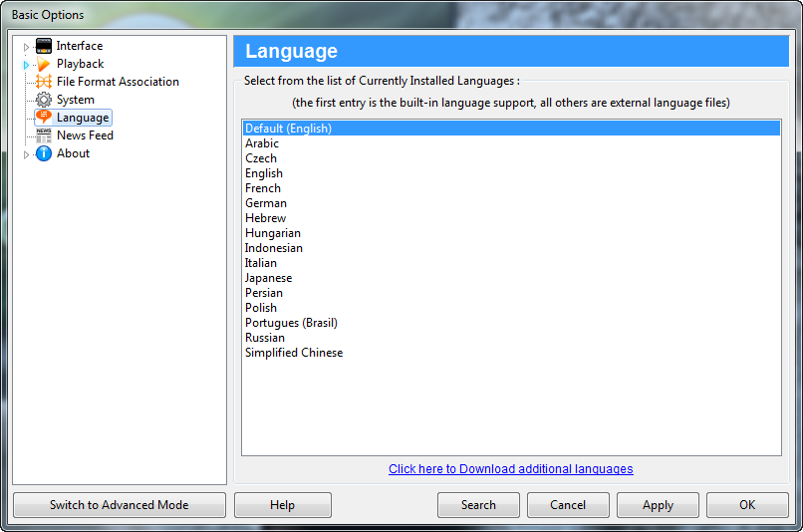Image resolution: width=803 pixels, height=532 pixels.
Task: Select the English entry below Czech
Action: click(x=512, y=173)
